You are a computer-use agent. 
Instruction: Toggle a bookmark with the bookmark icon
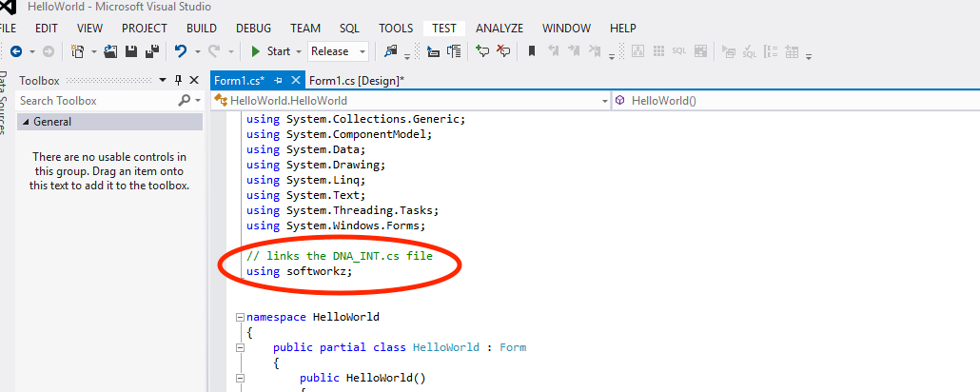(x=532, y=52)
